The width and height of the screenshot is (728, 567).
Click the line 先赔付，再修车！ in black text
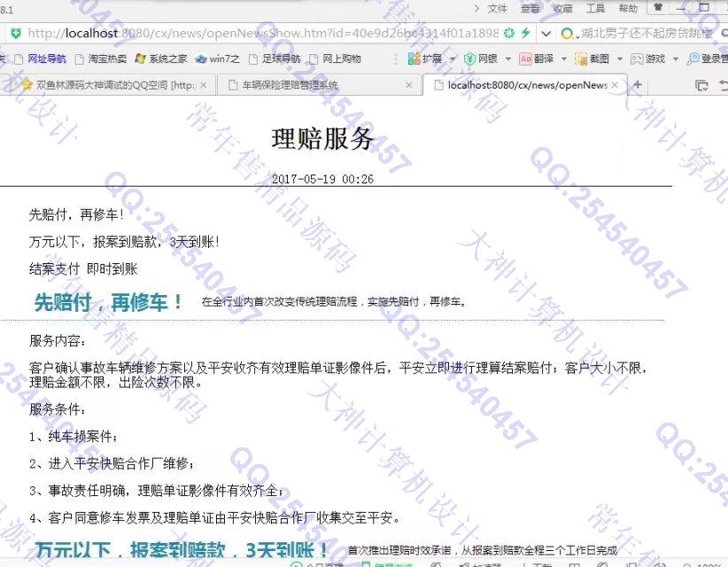[x=76, y=214]
